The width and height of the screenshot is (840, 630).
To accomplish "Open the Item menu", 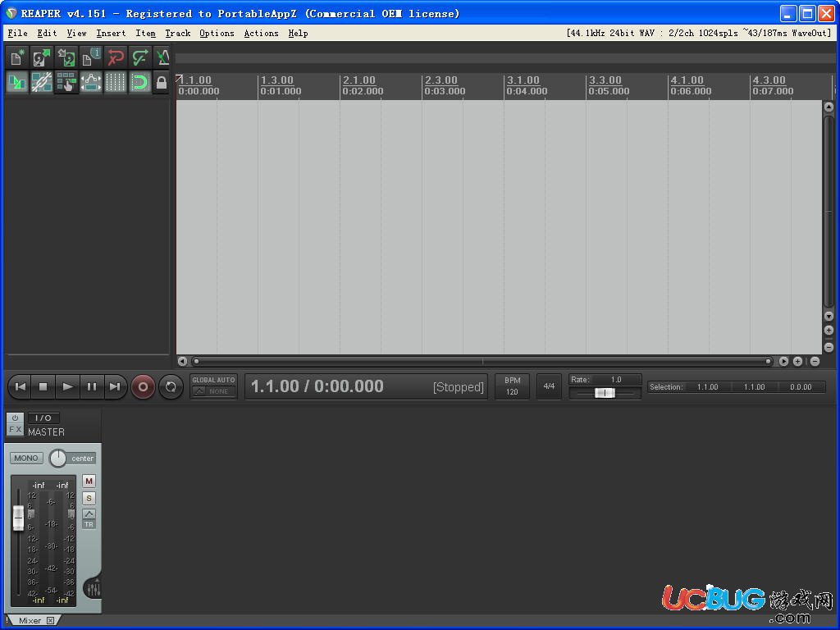I will point(145,33).
